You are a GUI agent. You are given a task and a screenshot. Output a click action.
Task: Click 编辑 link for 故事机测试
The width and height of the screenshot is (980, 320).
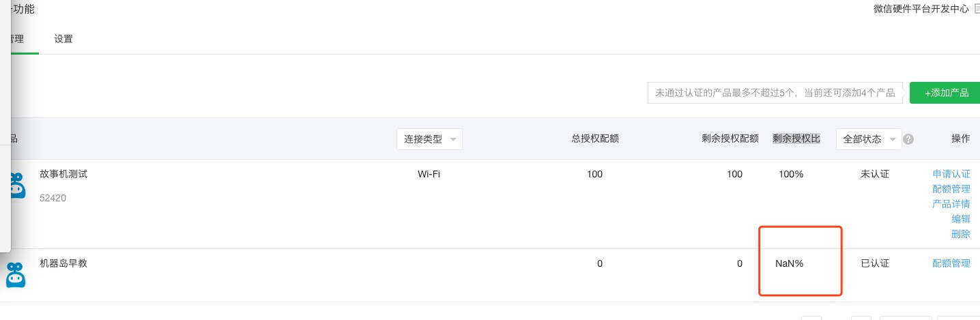point(961,219)
